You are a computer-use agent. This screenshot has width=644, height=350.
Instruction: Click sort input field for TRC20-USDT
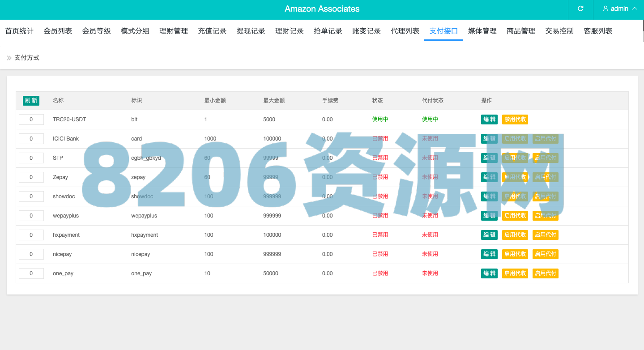point(31,120)
